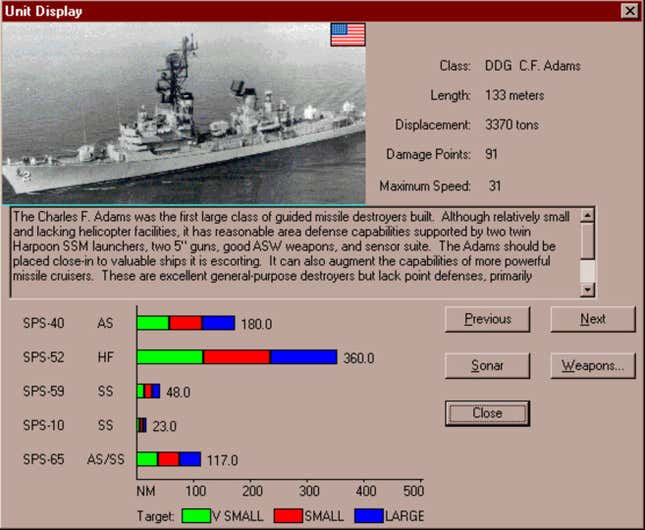The image size is (645, 530).
Task: Click the 23.0 range value
Action: point(165,426)
